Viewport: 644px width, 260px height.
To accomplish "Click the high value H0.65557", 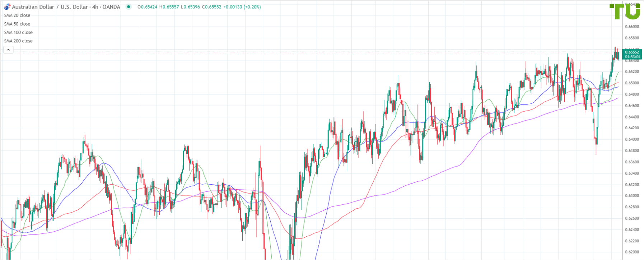I will pyautogui.click(x=169, y=7).
